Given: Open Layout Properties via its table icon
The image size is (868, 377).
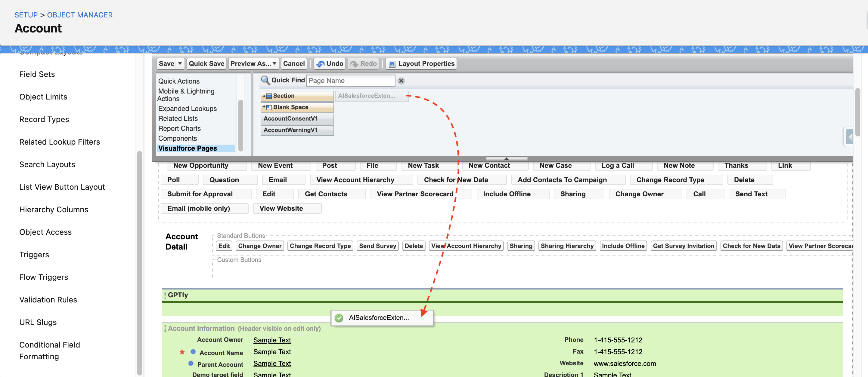Looking at the screenshot, I should point(392,64).
